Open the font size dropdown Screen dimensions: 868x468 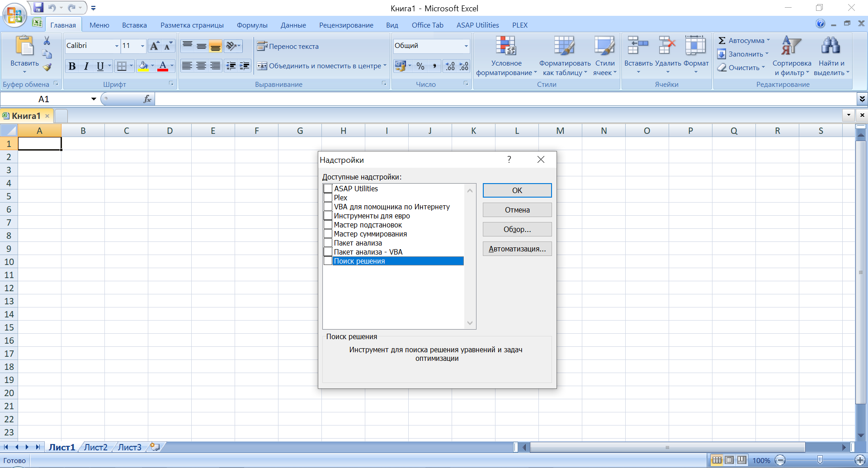click(142, 46)
